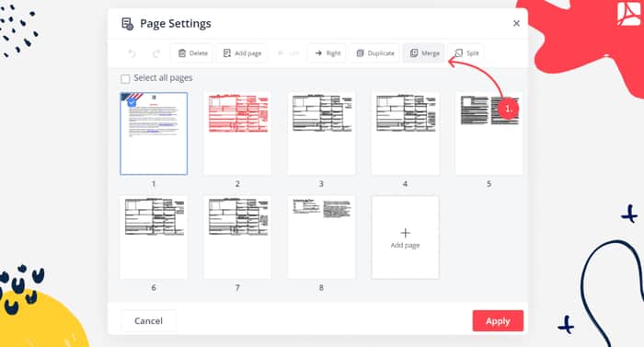The image size is (644, 347).
Task: Select page 8 thumbnail
Action: pyautogui.click(x=321, y=237)
